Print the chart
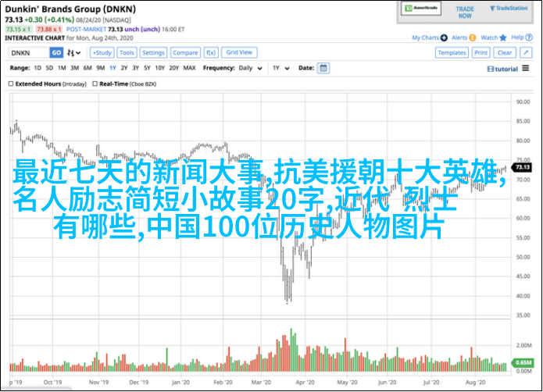543x392 pixels. (480, 53)
